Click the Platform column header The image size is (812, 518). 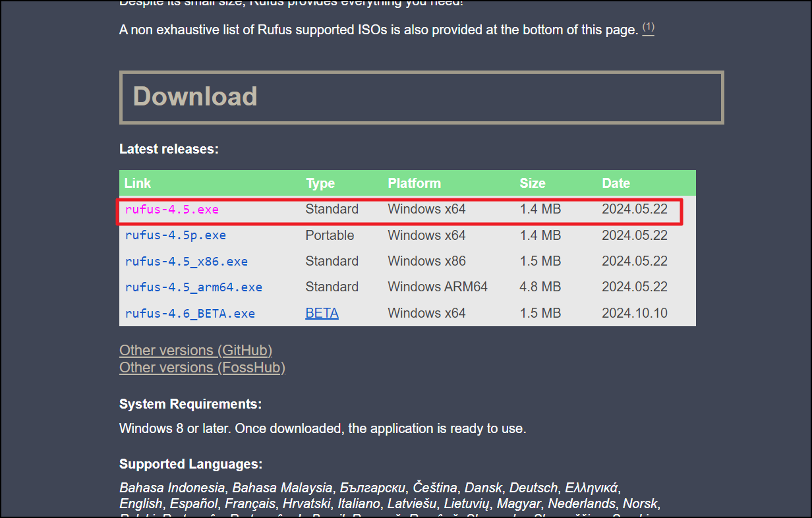(414, 183)
